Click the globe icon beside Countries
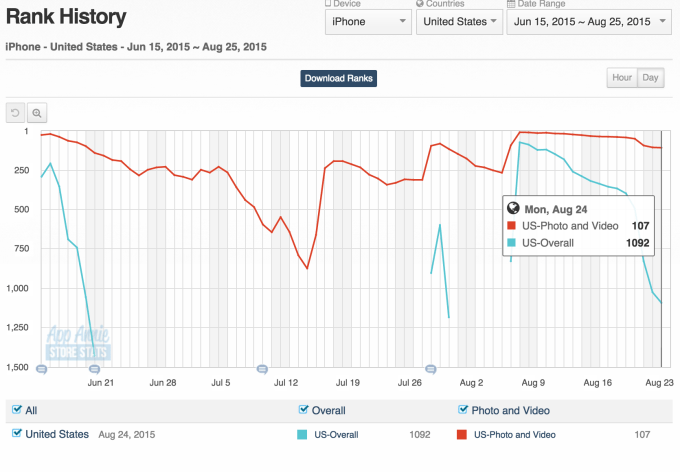The height and width of the screenshot is (472, 680). (x=420, y=4)
